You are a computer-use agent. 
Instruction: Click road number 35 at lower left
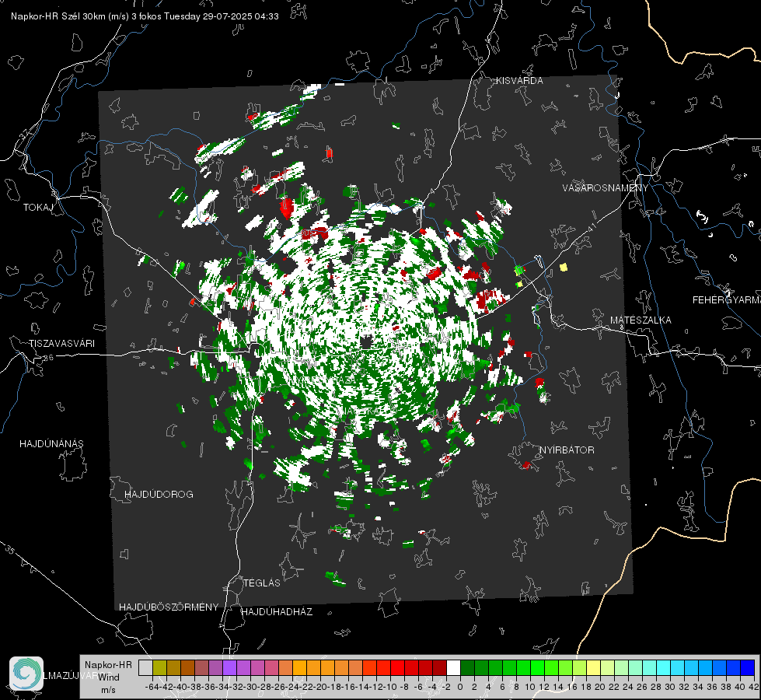(9, 551)
